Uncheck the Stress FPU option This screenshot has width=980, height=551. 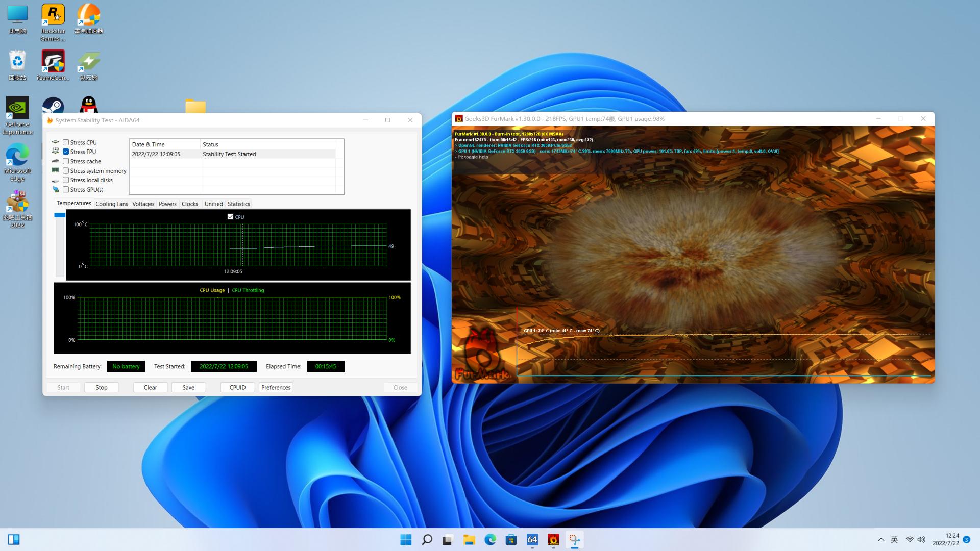[66, 152]
